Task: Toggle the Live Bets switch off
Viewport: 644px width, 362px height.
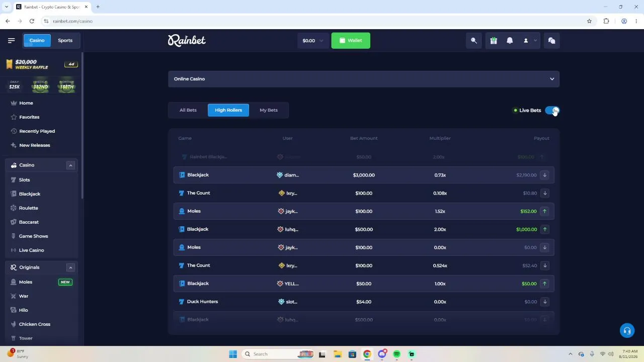Action: (552, 110)
